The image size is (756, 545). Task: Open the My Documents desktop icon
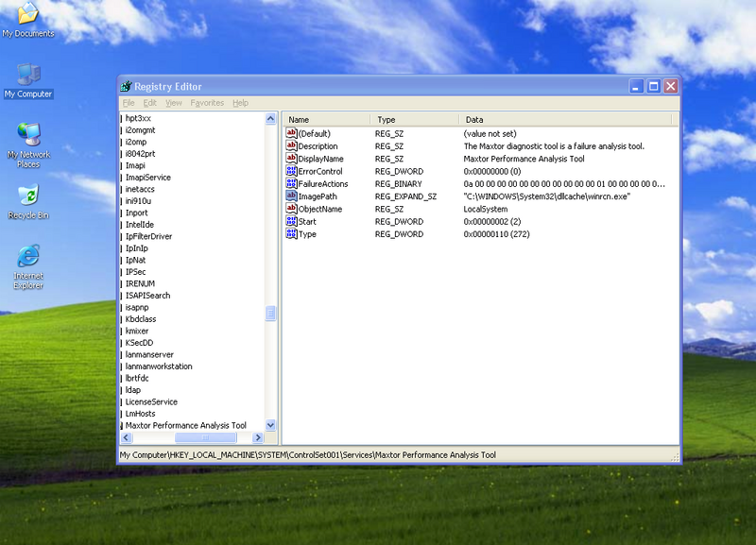(28, 20)
